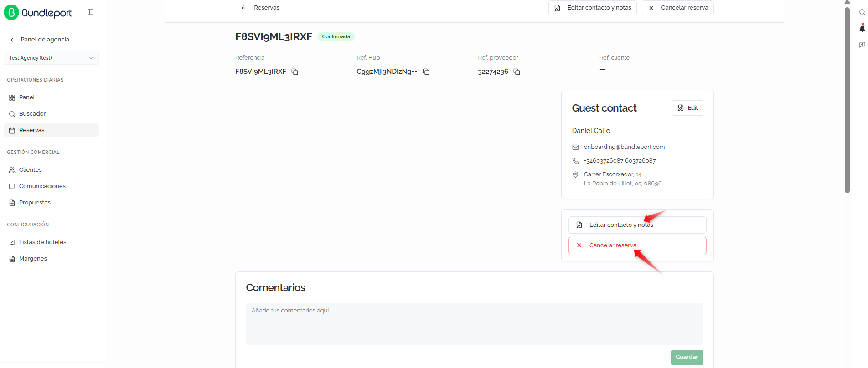Image resolution: width=868 pixels, height=368 pixels.
Task: Open Buscador in the sidebar
Action: (x=51, y=114)
